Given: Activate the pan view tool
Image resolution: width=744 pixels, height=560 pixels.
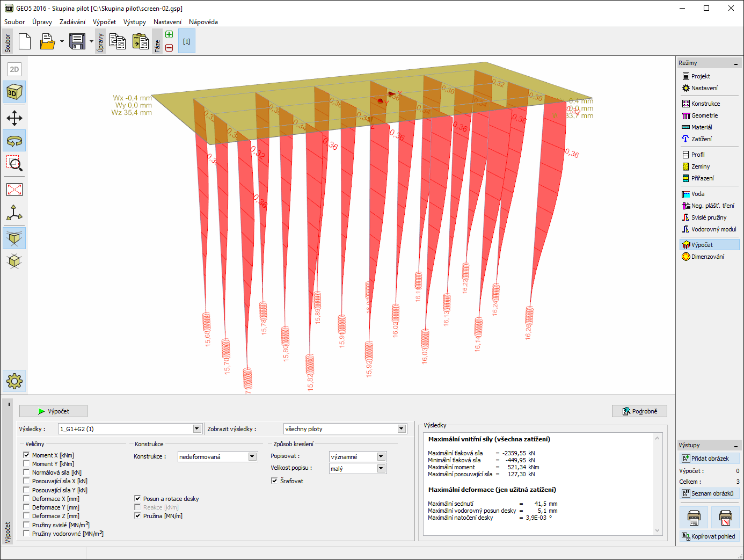Looking at the screenshot, I should point(14,118).
